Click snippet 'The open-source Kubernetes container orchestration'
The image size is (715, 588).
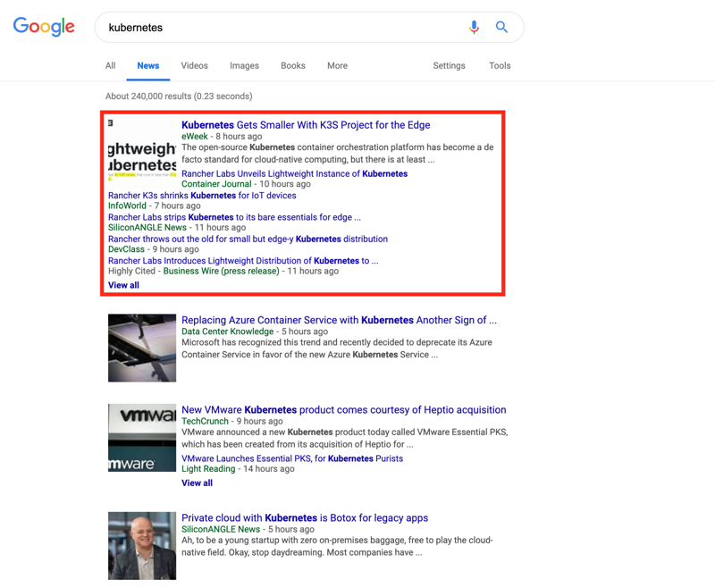(x=338, y=154)
